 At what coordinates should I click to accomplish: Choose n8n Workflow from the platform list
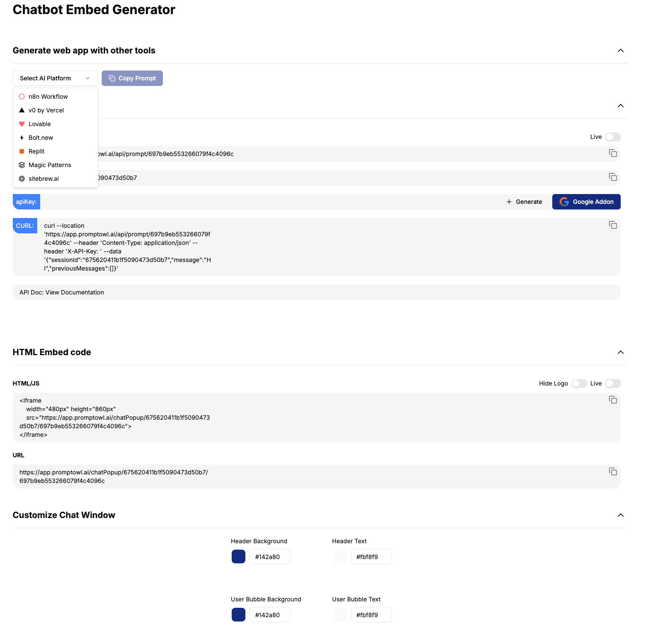(x=48, y=97)
